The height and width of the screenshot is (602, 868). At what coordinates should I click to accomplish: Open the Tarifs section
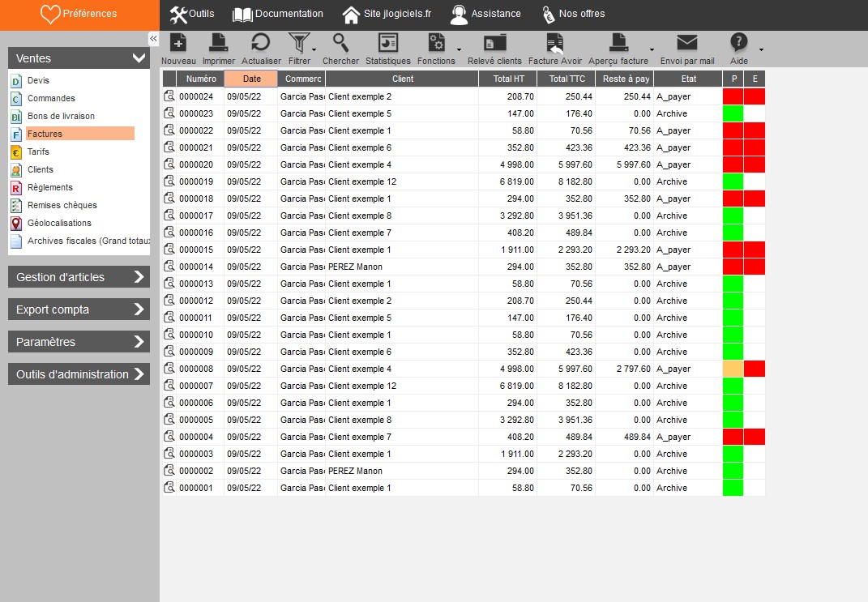[x=38, y=151]
